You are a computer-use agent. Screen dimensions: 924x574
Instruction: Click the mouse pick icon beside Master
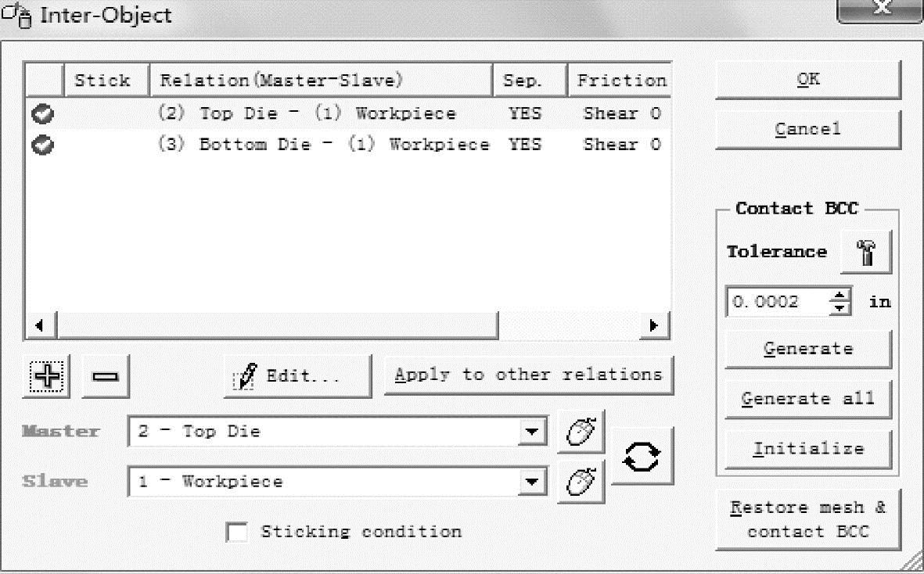tap(581, 432)
